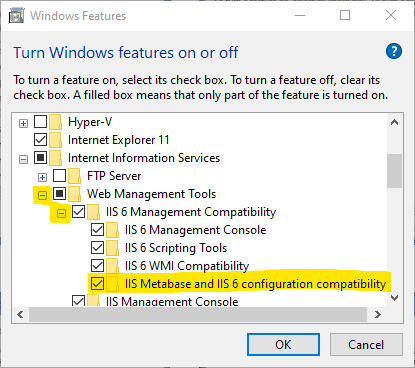
Task: Collapse the Web Management Tools node
Action: tap(42, 195)
